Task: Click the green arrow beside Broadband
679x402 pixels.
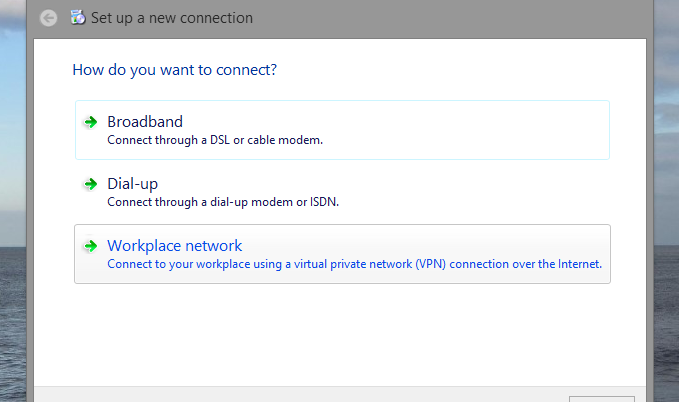Action: click(90, 122)
